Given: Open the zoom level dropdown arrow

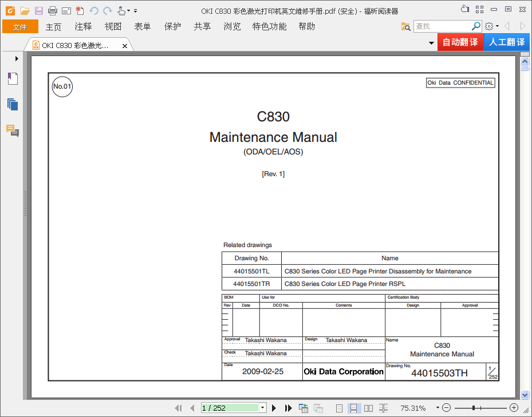Looking at the screenshot, I should pos(438,407).
